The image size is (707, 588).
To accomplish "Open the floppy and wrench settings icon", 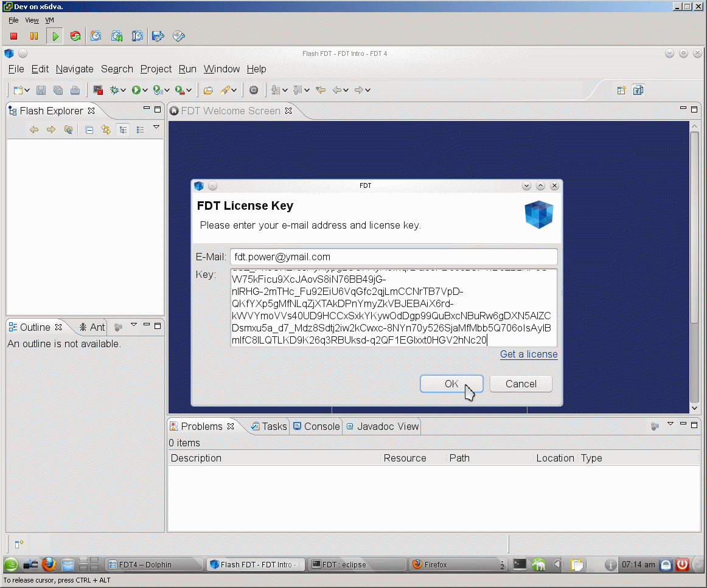I will (x=158, y=36).
